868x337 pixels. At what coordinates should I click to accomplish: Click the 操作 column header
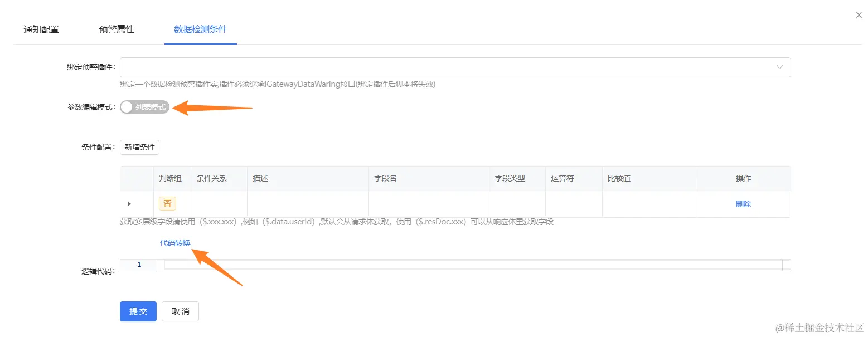(743, 178)
